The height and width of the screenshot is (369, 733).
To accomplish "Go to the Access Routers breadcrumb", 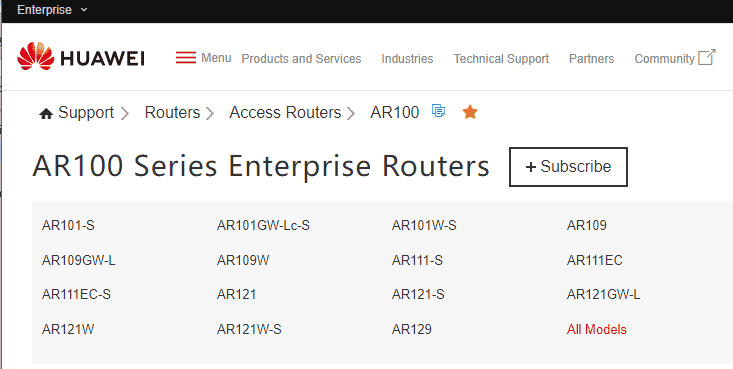I will tap(285, 113).
